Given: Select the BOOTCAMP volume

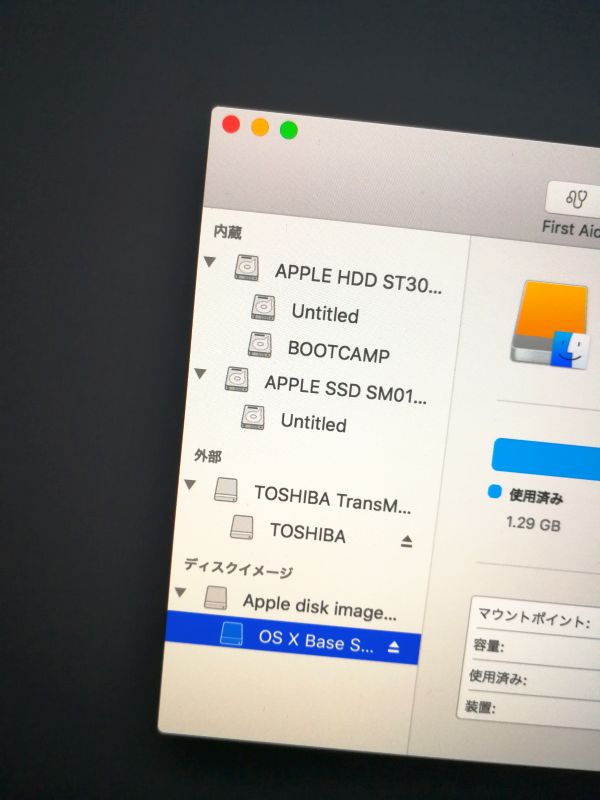Looking at the screenshot, I should 339,351.
